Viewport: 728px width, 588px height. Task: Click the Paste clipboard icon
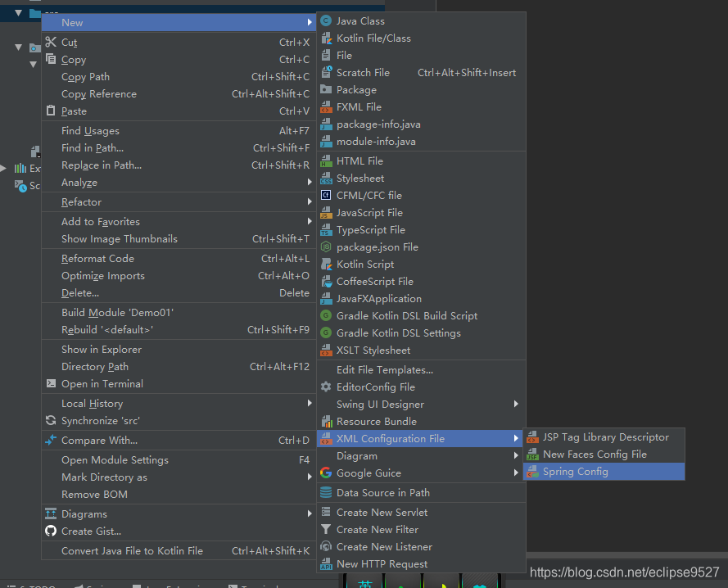pyautogui.click(x=51, y=111)
